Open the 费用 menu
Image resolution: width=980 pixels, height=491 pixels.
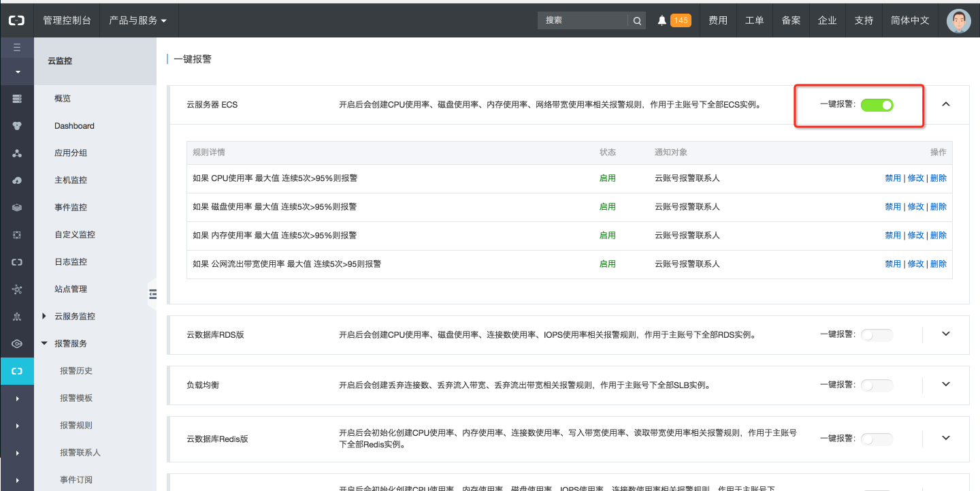(x=718, y=20)
